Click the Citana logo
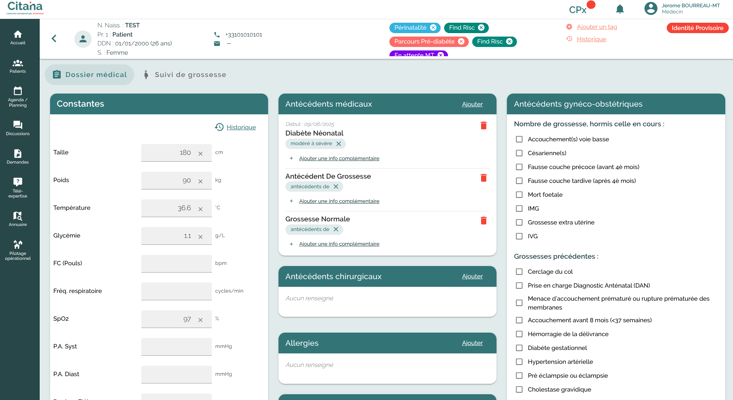Screen dimensions: 733x400 point(25,7)
